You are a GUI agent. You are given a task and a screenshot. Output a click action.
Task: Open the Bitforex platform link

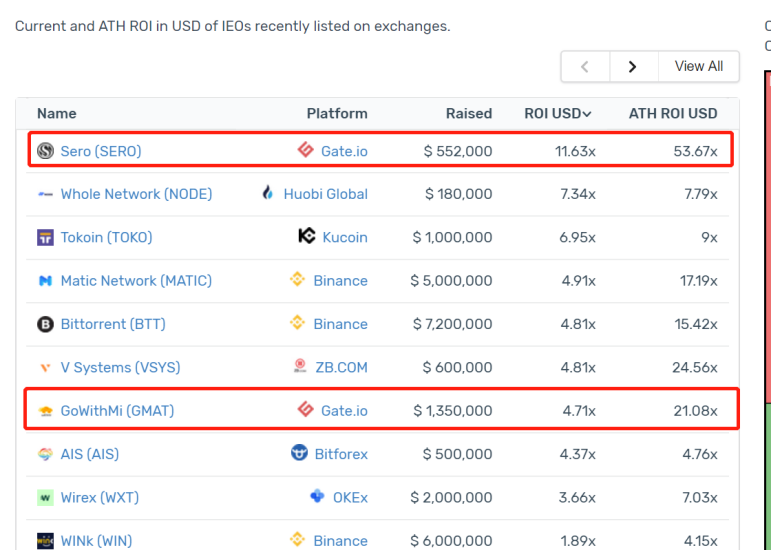coord(341,454)
